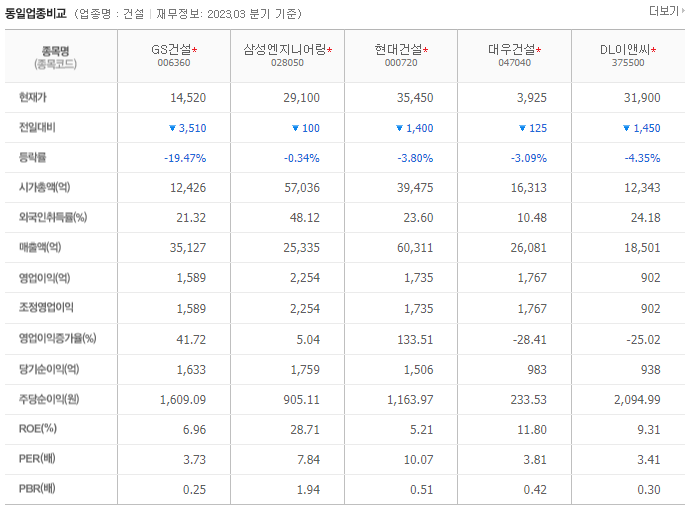Screen dimensions: 697x517
Task: Click ROE value 28.71
Action: (305, 430)
